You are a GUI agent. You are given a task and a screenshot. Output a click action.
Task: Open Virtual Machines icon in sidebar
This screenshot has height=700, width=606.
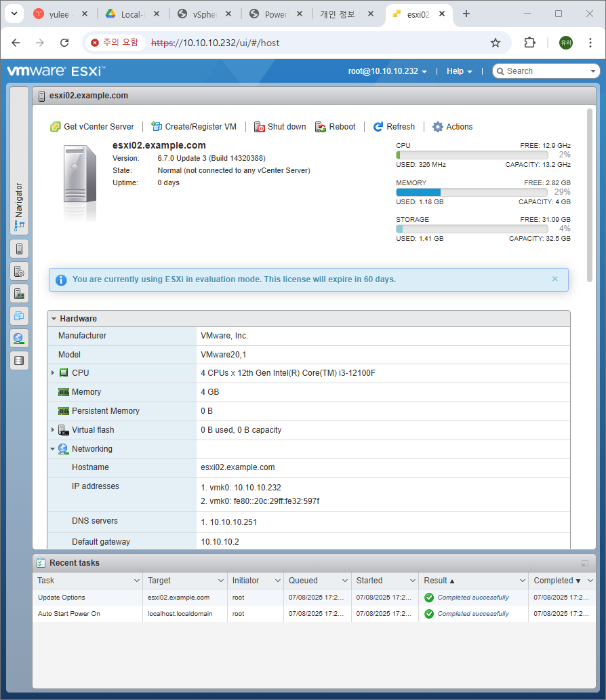click(x=19, y=315)
